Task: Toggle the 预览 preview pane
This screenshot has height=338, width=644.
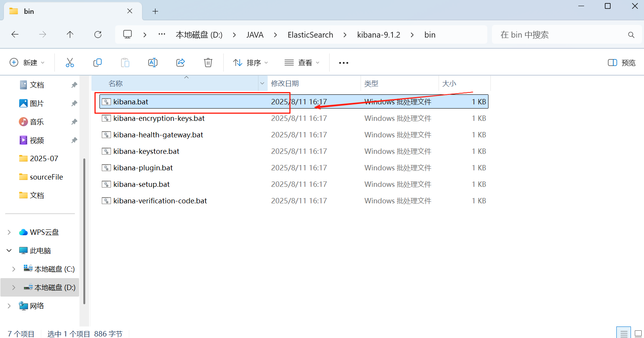Action: (x=622, y=63)
